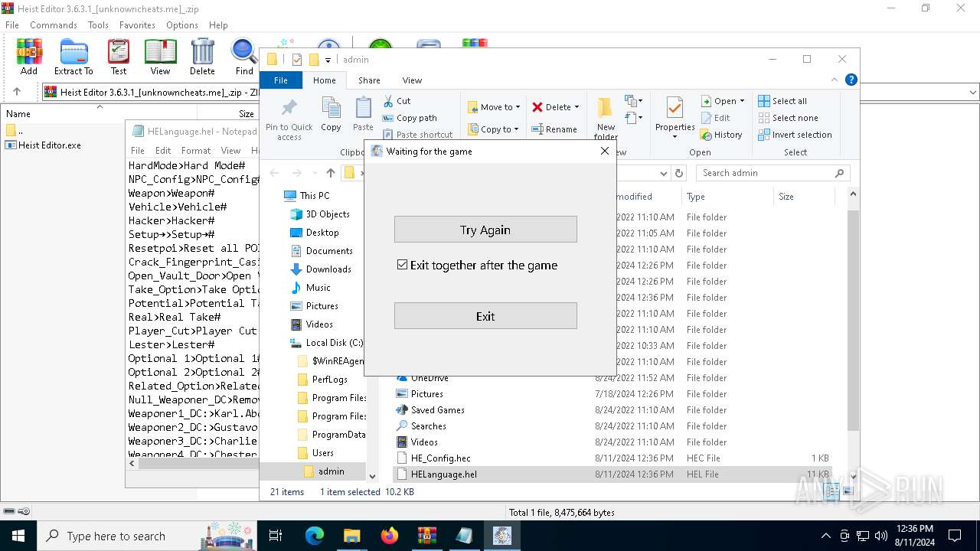This screenshot has height=551, width=980.
Task: Click the WinRAR Delete trash can icon
Action: [202, 57]
